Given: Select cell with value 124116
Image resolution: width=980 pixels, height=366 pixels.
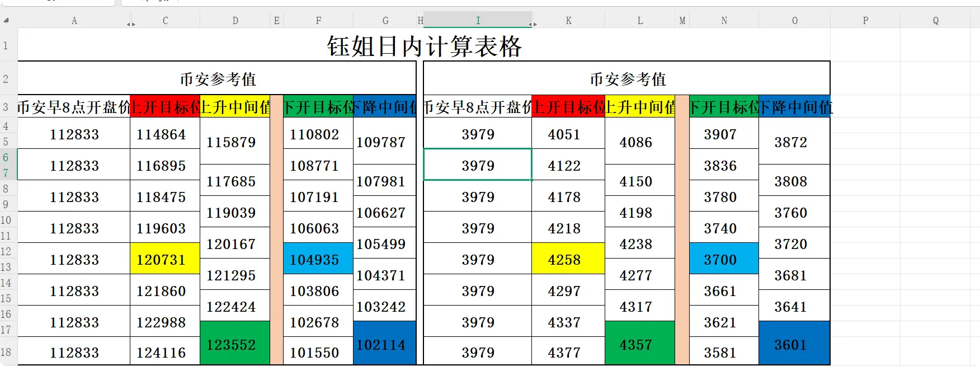Looking at the screenshot, I should coord(165,351).
